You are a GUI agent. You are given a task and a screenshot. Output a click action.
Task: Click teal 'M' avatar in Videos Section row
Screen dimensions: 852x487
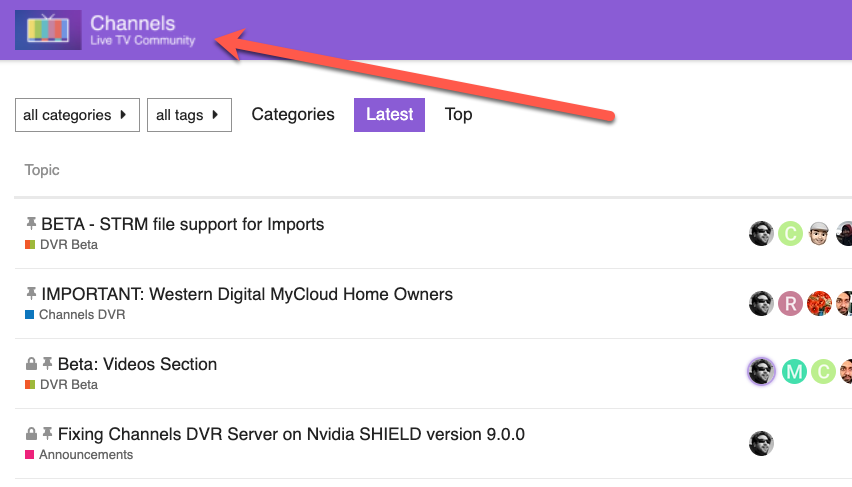794,372
